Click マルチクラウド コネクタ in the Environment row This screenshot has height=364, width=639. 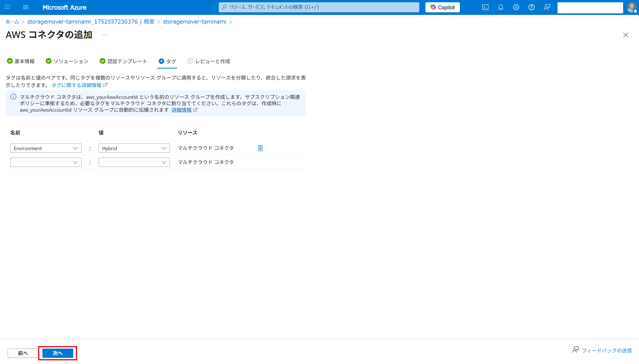(206, 148)
